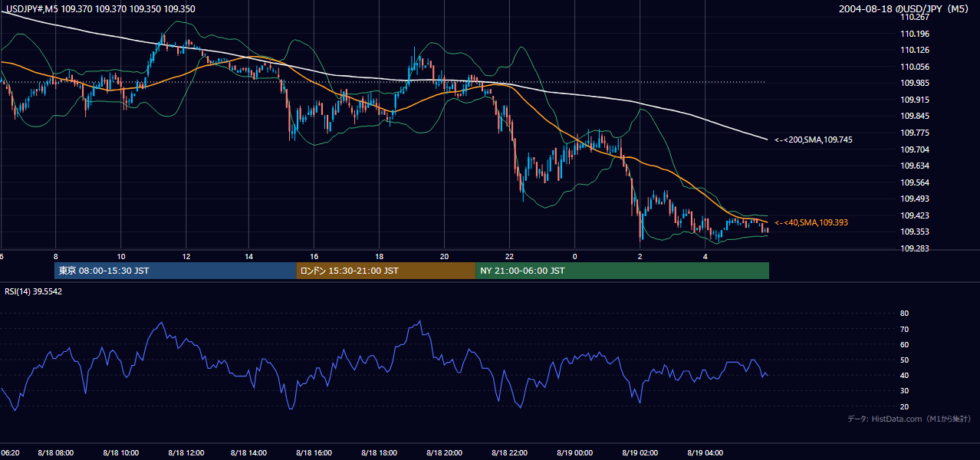This screenshot has width=980, height=460.
Task: Click the 8/18 18:00 time label
Action: pyautogui.click(x=380, y=453)
